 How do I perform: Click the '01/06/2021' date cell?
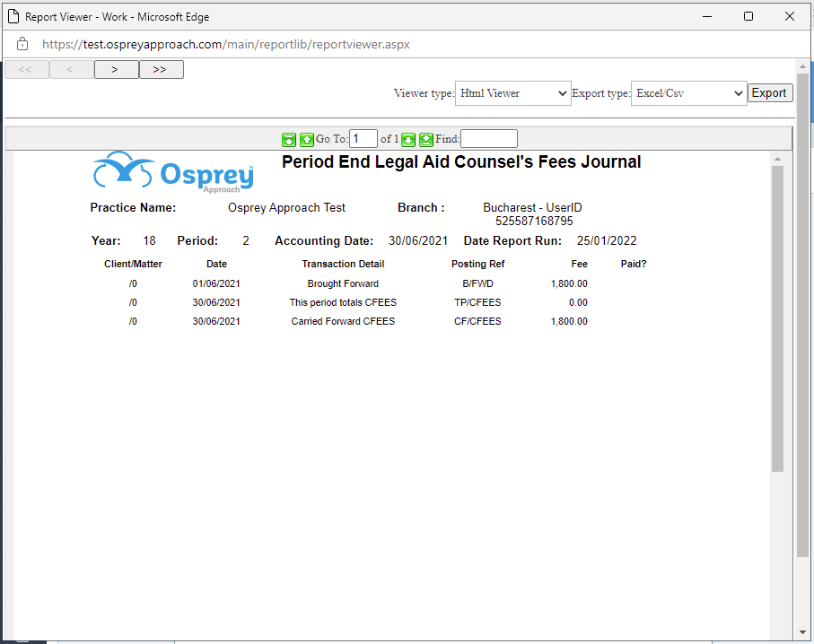click(x=216, y=283)
